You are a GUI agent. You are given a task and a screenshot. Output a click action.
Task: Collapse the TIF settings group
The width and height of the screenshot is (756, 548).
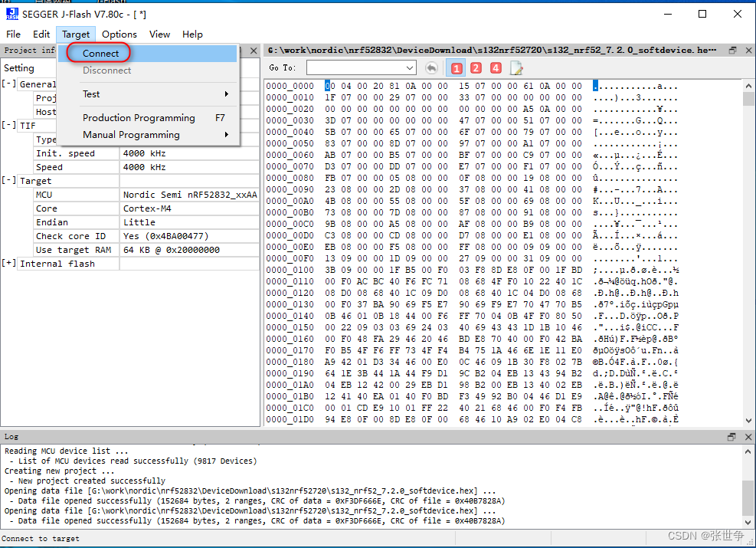8,125
